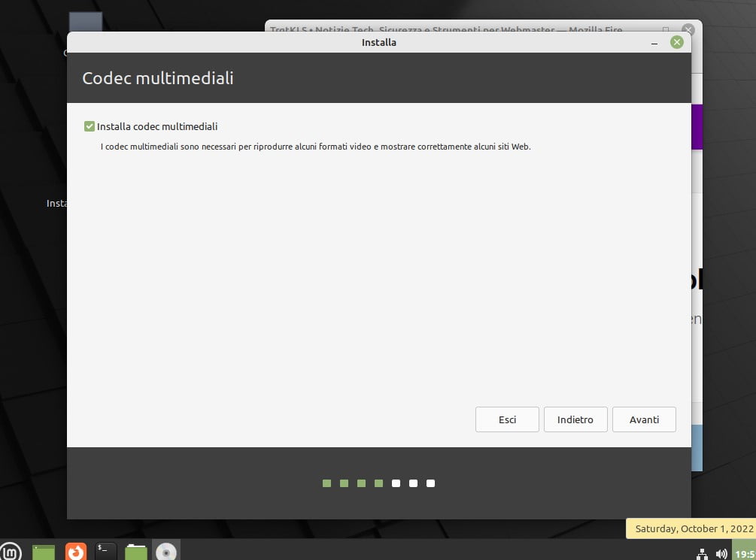Click the last white progress step indicator

[430, 483]
